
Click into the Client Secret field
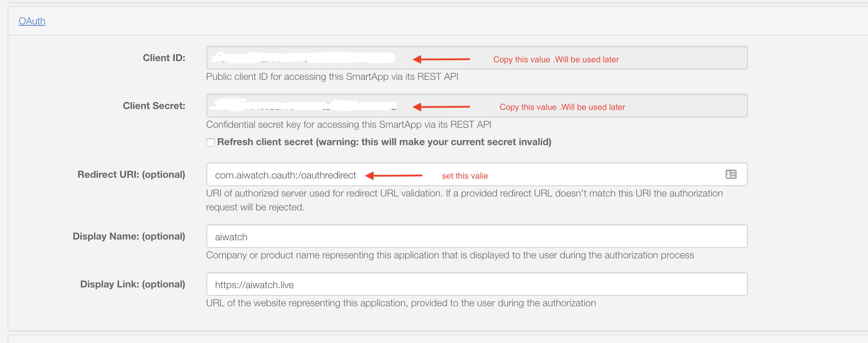pos(476,106)
